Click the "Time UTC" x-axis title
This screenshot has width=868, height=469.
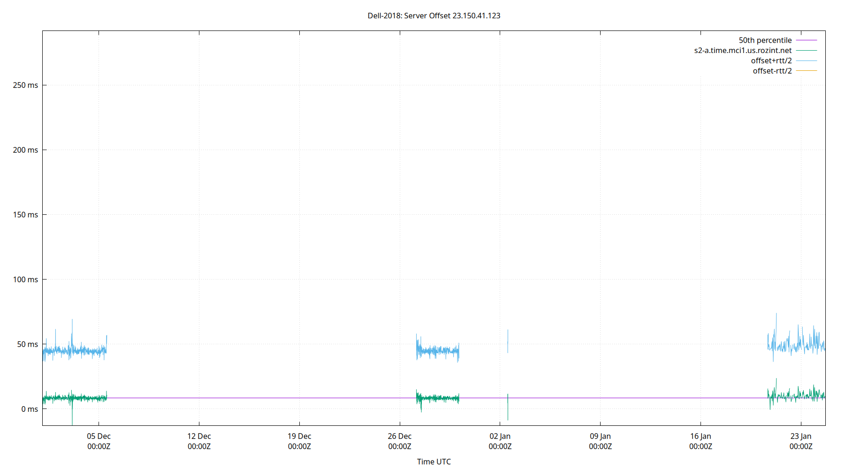click(x=434, y=461)
